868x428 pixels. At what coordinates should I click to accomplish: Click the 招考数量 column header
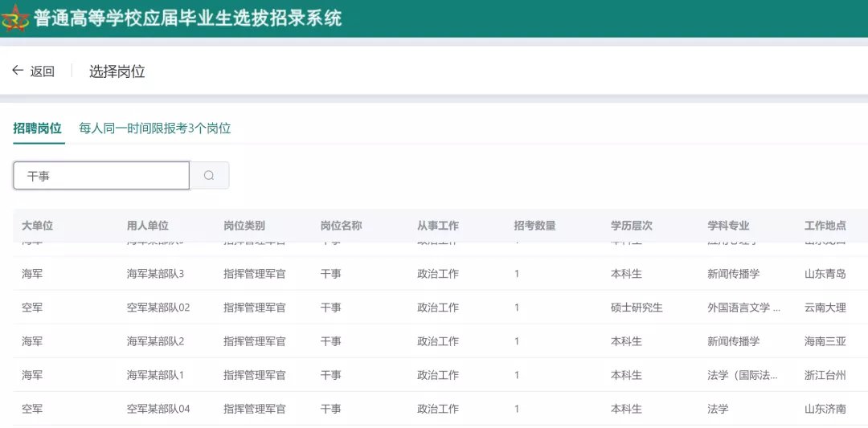pos(534,226)
